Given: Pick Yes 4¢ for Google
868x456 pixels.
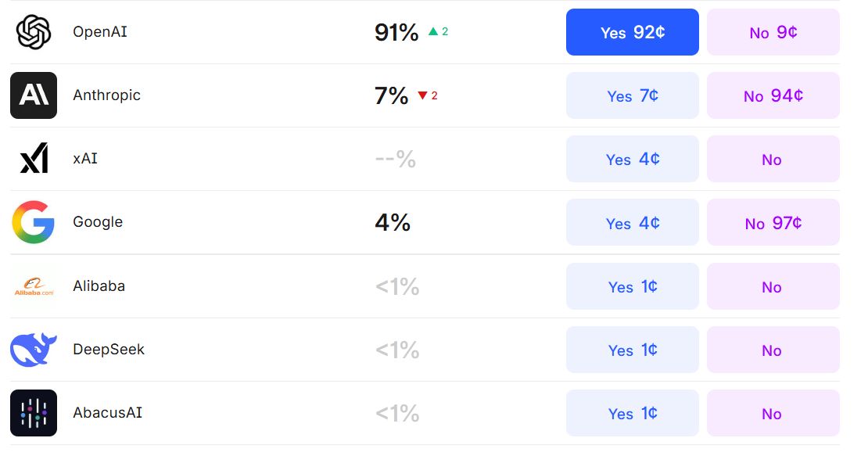Looking at the screenshot, I should click(x=632, y=222).
